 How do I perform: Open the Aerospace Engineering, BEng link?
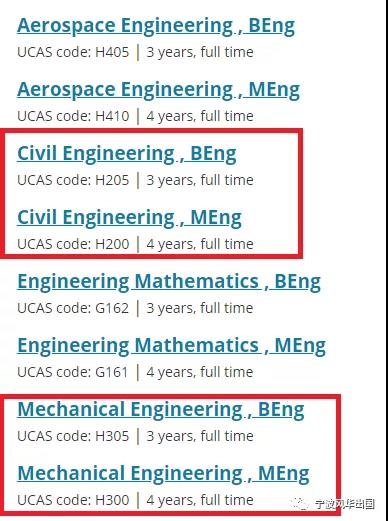click(156, 26)
